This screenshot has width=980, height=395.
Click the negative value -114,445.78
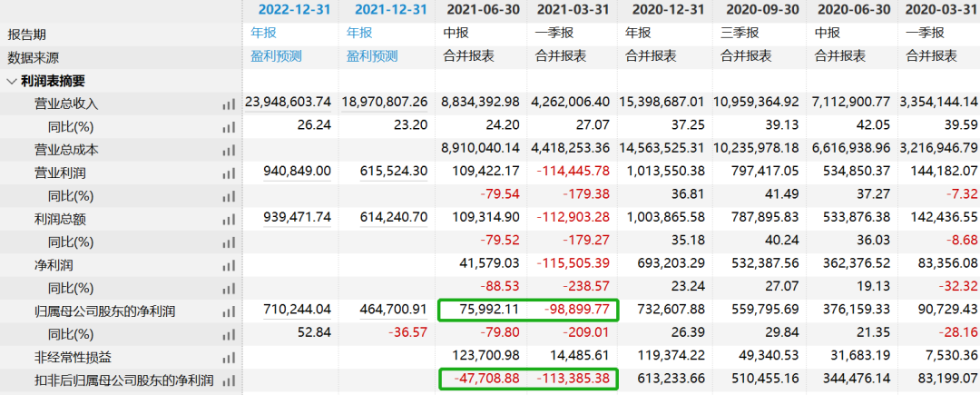pos(573,173)
